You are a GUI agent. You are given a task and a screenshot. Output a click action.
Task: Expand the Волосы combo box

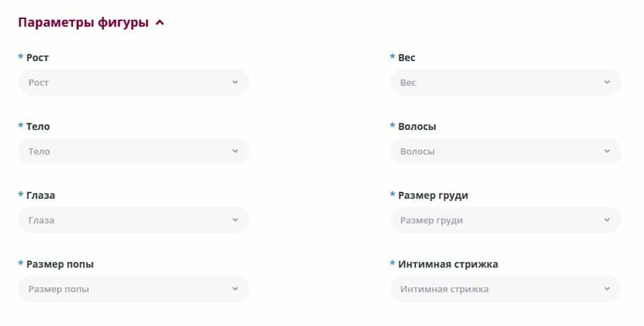pos(505,151)
